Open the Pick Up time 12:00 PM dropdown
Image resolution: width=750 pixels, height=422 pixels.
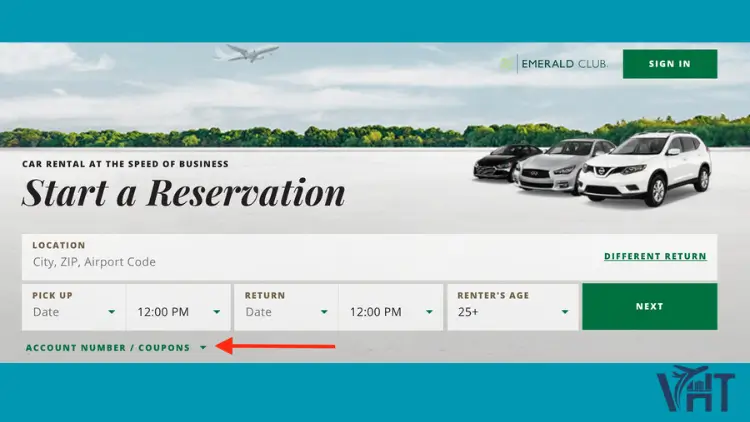(176, 312)
